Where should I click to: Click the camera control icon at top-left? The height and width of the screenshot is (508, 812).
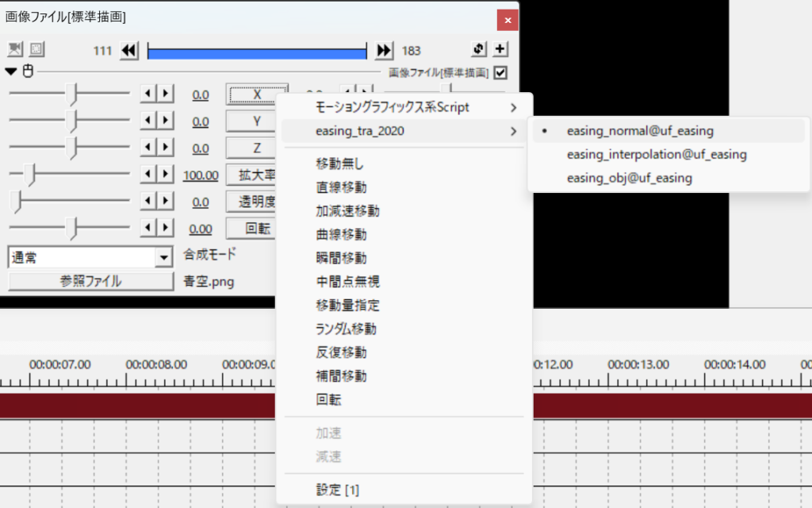coord(15,50)
